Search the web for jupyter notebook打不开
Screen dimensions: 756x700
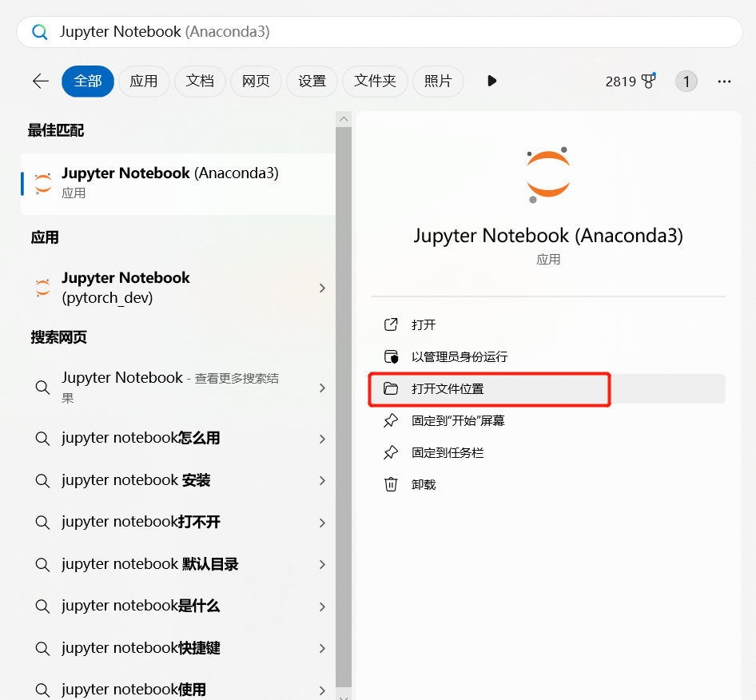coord(178,522)
